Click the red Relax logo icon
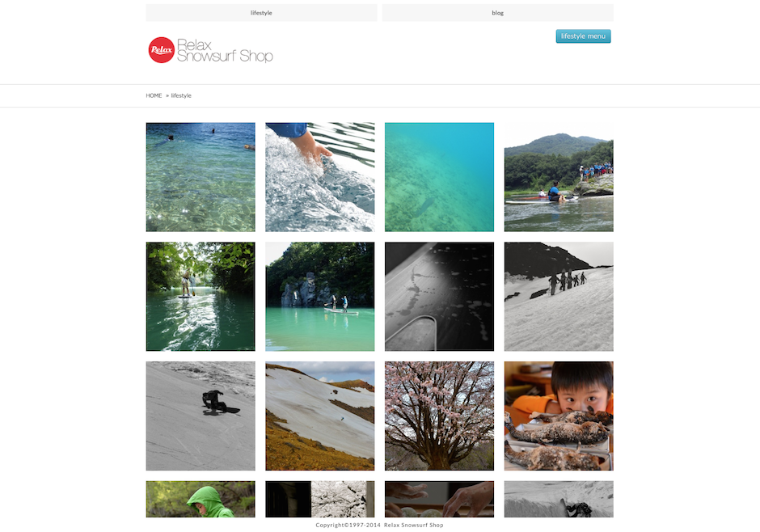This screenshot has width=760, height=532. click(x=162, y=50)
